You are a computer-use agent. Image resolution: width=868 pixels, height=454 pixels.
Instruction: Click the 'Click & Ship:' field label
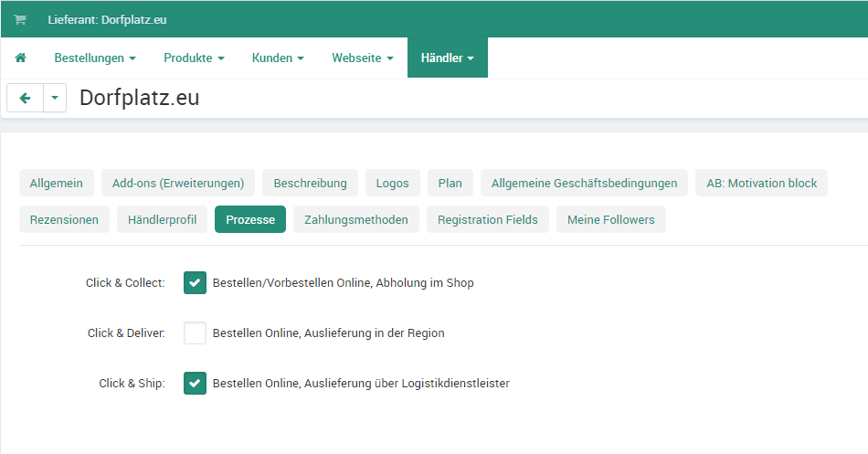click(x=132, y=383)
